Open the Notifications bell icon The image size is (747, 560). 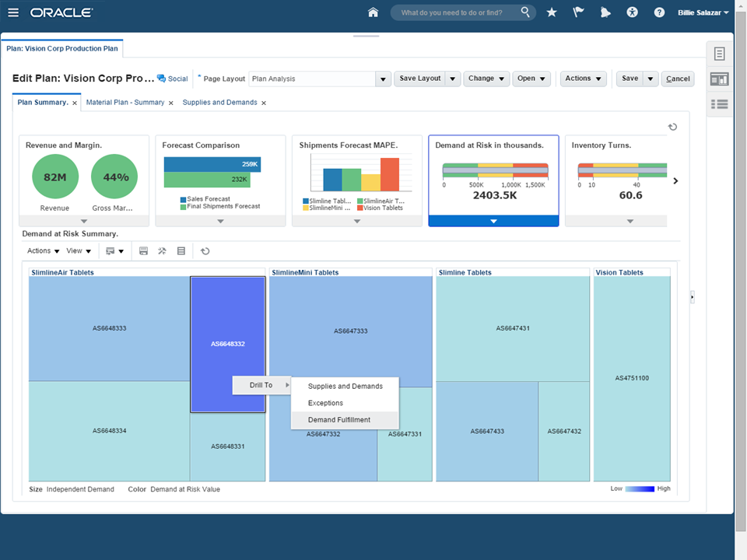pyautogui.click(x=605, y=12)
